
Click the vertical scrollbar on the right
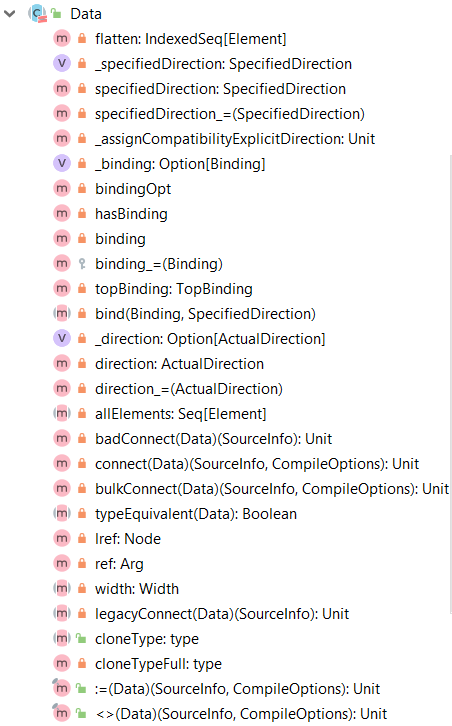[x=450, y=384]
